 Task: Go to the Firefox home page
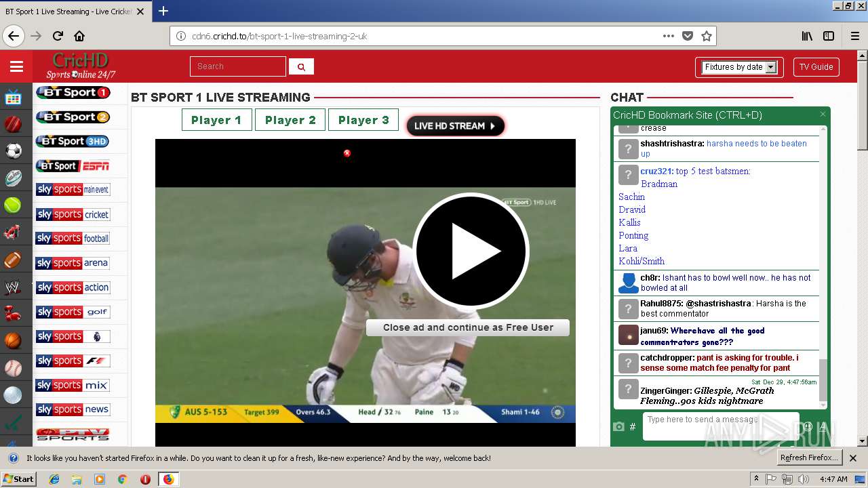coord(79,36)
